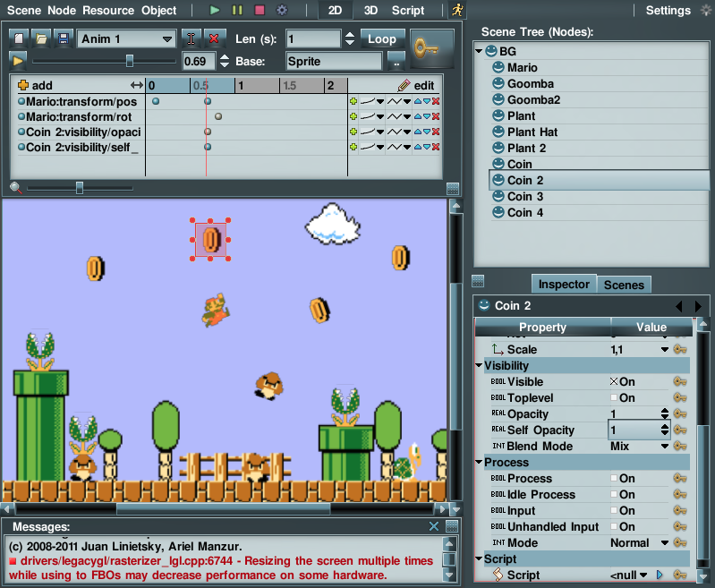Collapse the Script section
715x588 pixels.
click(x=479, y=558)
